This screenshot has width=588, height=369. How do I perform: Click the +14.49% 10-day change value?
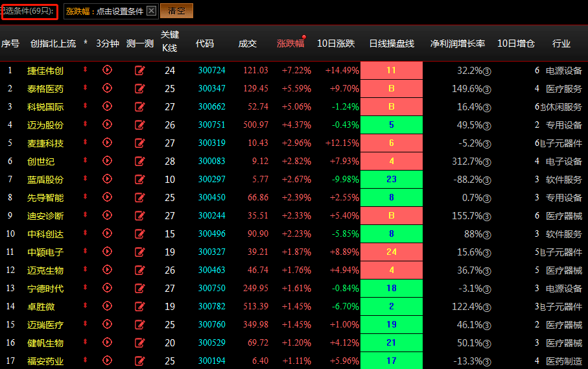[x=342, y=71]
